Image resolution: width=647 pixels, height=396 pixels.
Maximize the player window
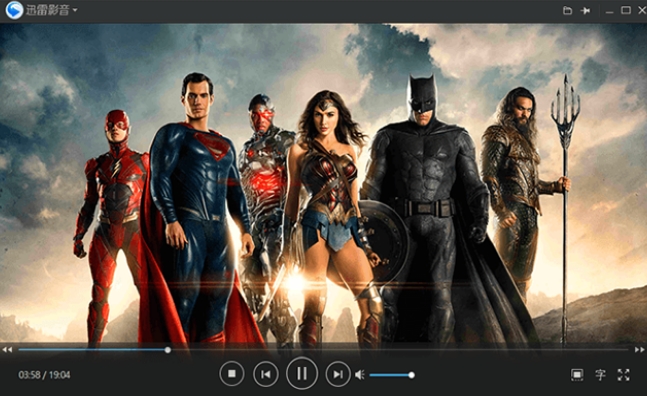coord(626,10)
